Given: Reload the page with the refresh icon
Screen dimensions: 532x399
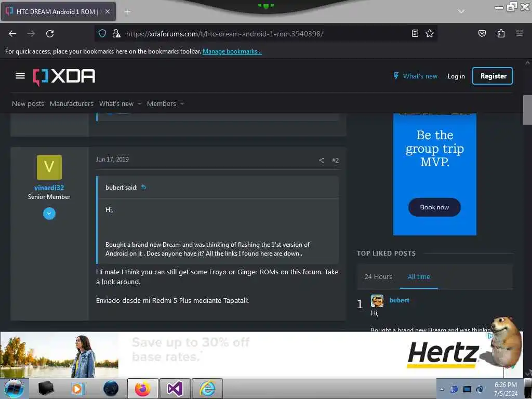Looking at the screenshot, I should click(x=50, y=34).
